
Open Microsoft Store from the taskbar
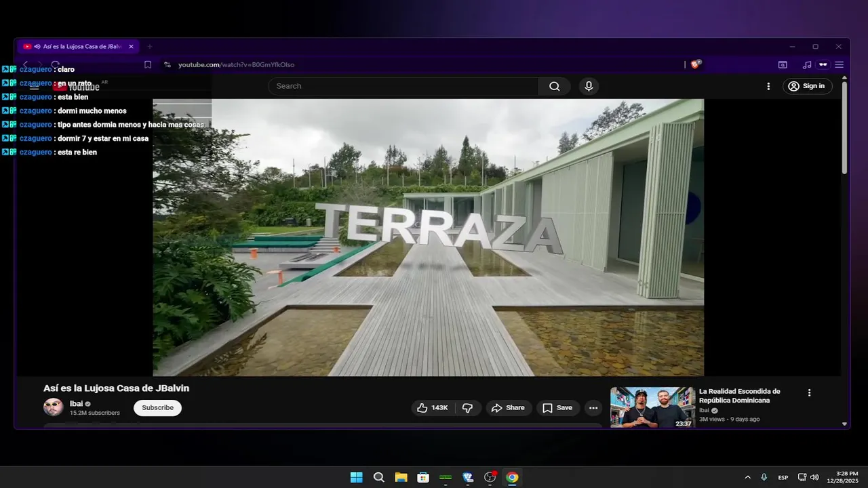coord(423,477)
